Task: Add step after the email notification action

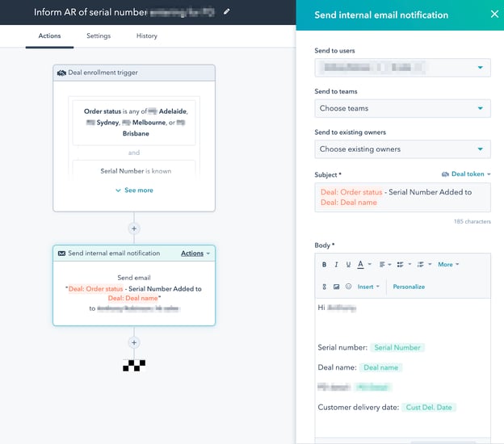Action: click(x=134, y=342)
